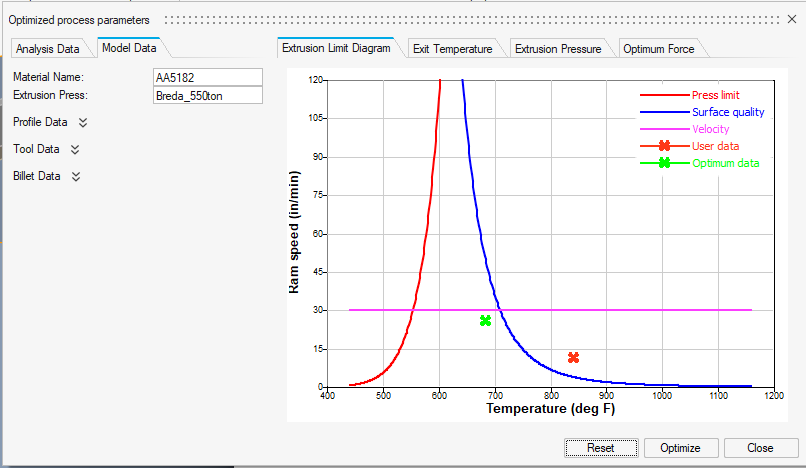Switch to the Exit Temperature tab
Image resolution: width=806 pixels, height=468 pixels.
[x=452, y=49]
